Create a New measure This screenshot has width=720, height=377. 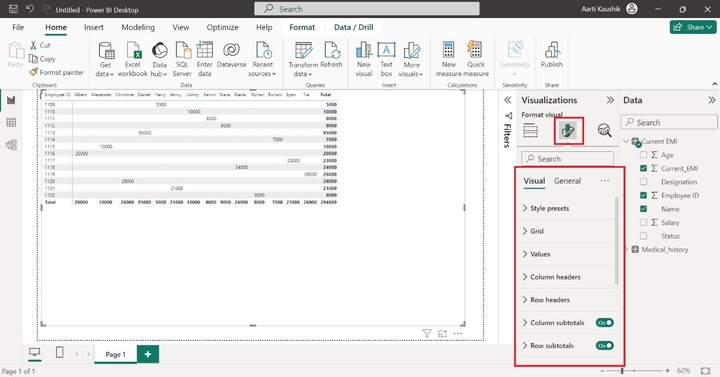point(449,59)
